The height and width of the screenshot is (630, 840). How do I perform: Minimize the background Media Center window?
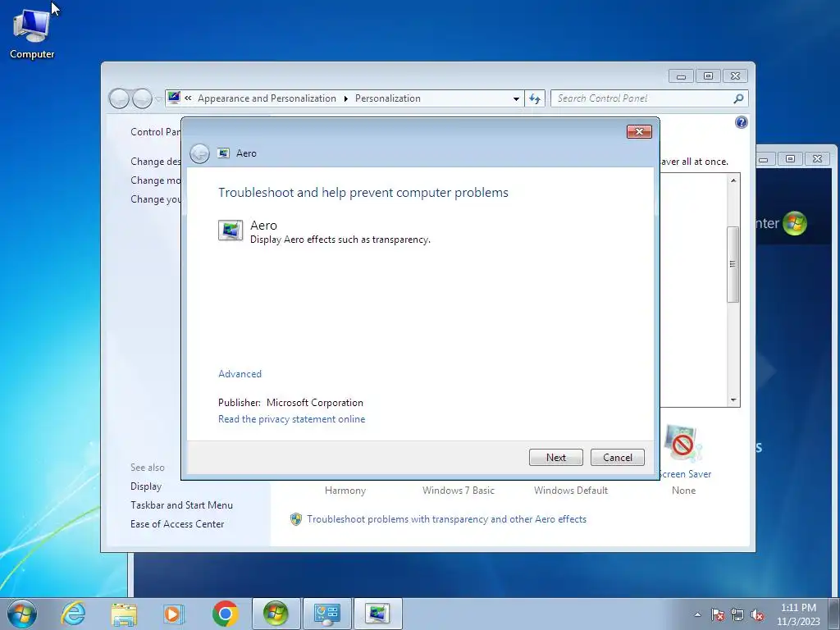coord(764,159)
